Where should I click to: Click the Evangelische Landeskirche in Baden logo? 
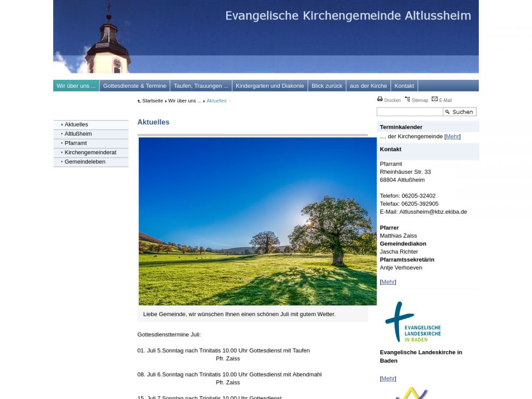point(413,322)
